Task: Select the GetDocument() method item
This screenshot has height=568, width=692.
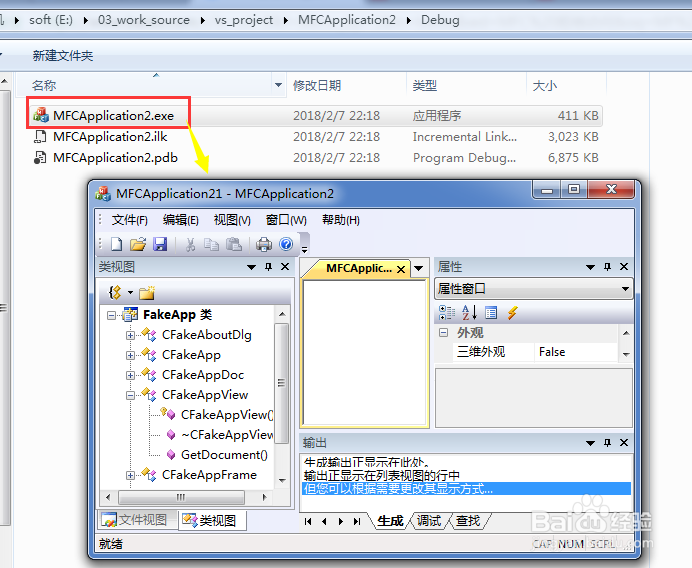Action: coord(224,455)
